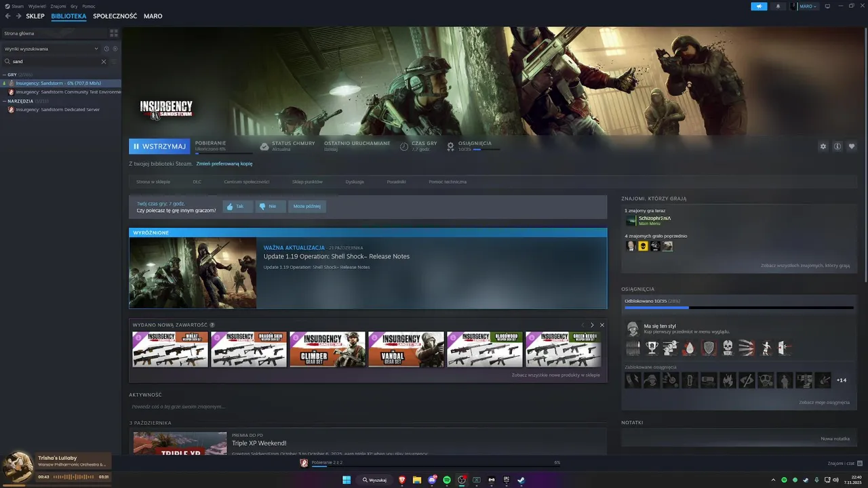View remaining +14 locked achievements

coord(841,380)
